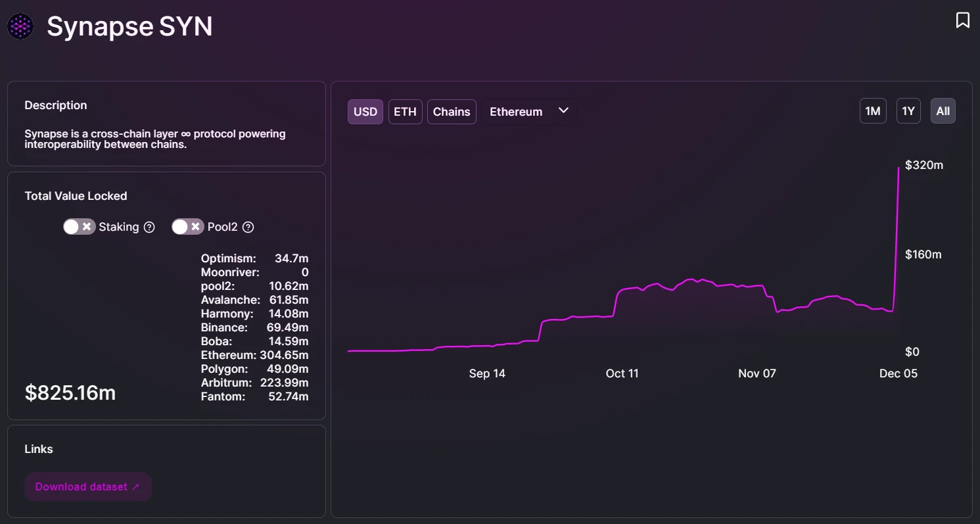980x524 pixels.
Task: Click the Total Value Locked heading
Action: (x=76, y=196)
